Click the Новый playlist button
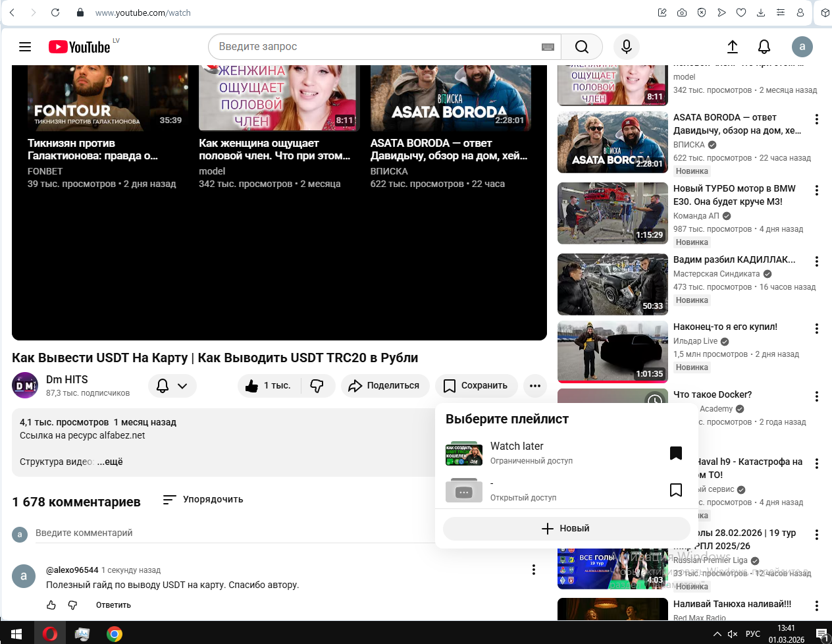 point(565,528)
